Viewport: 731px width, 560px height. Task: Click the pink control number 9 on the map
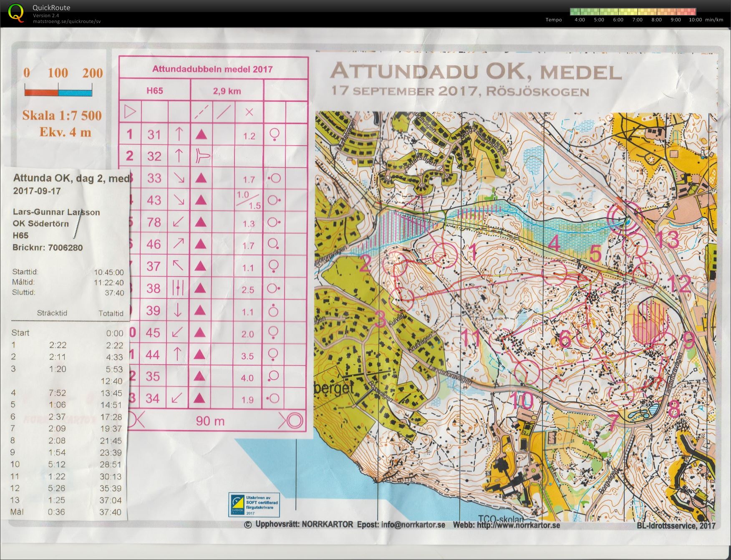[688, 340]
